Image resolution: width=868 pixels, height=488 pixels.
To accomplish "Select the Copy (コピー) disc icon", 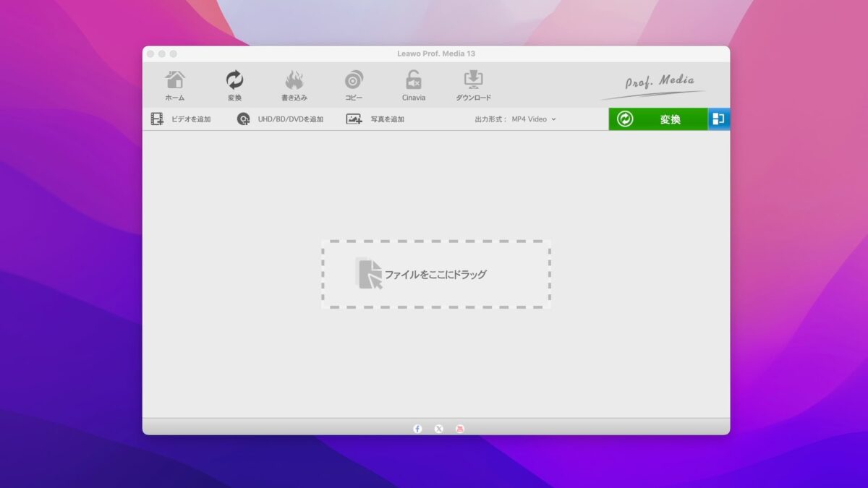I will point(354,85).
